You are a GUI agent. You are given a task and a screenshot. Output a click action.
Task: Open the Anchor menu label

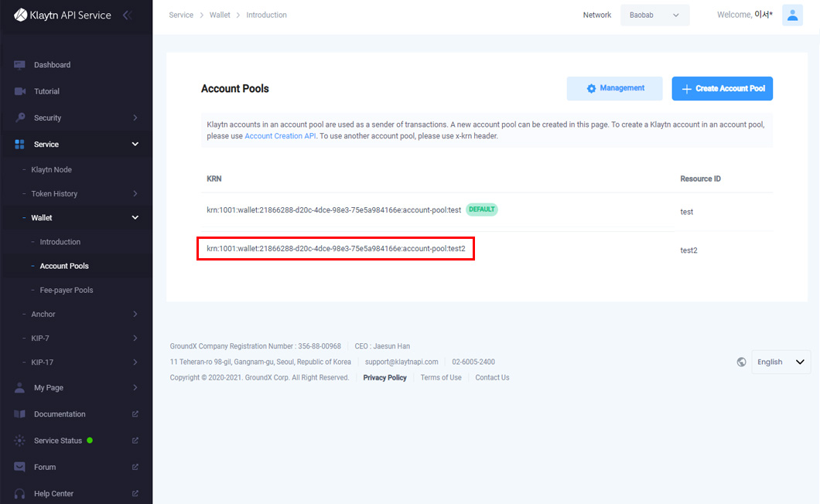coord(43,314)
